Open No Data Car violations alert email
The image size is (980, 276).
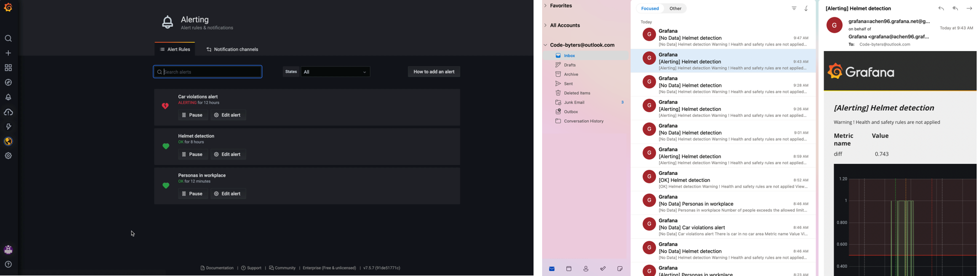(723, 227)
